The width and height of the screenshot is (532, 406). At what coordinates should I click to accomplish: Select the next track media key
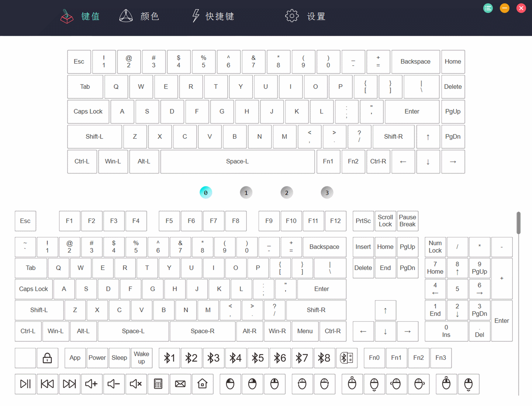point(69,384)
